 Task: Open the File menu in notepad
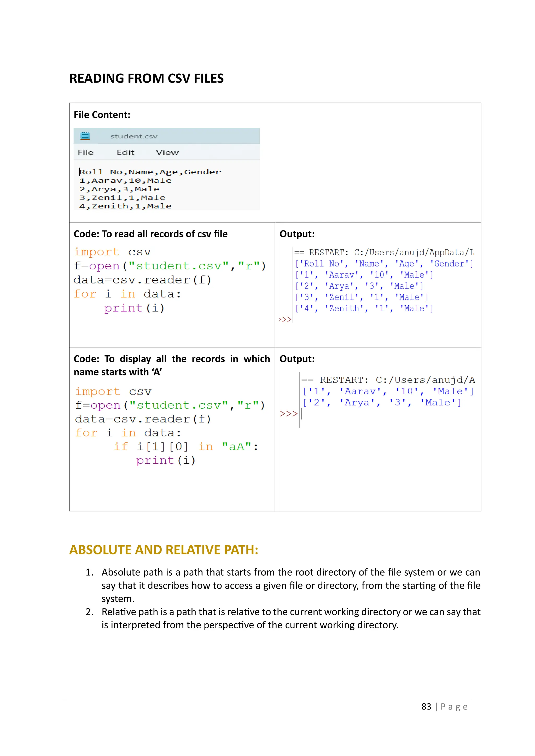[86, 152]
